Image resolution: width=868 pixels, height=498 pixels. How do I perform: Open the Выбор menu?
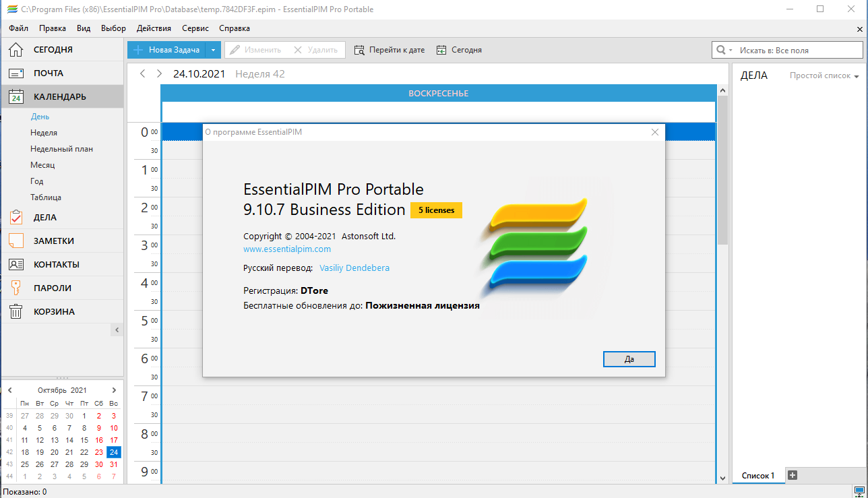pos(113,28)
